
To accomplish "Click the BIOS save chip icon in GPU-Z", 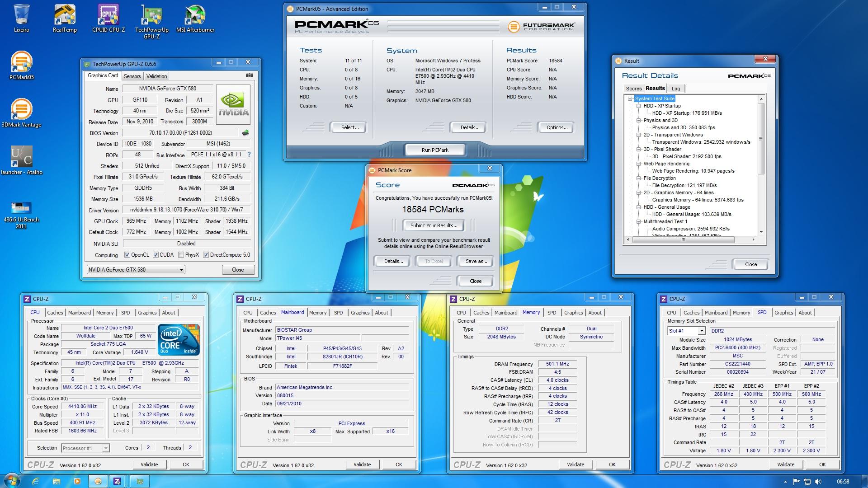I will 245,133.
